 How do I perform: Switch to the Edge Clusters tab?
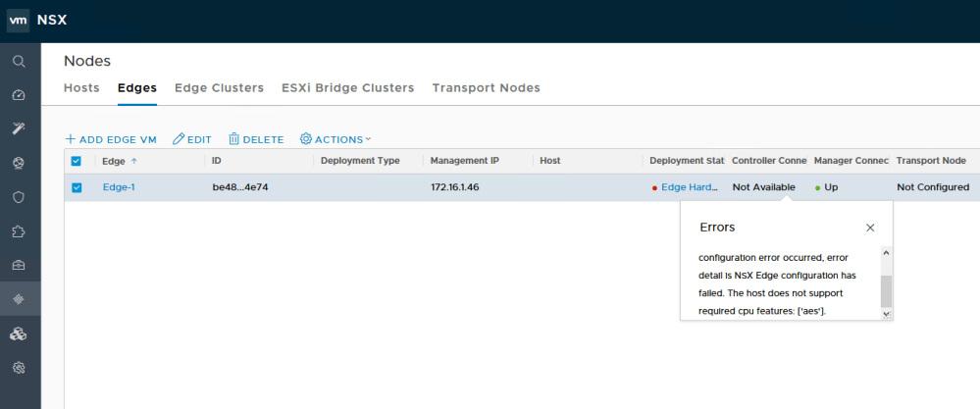[219, 88]
